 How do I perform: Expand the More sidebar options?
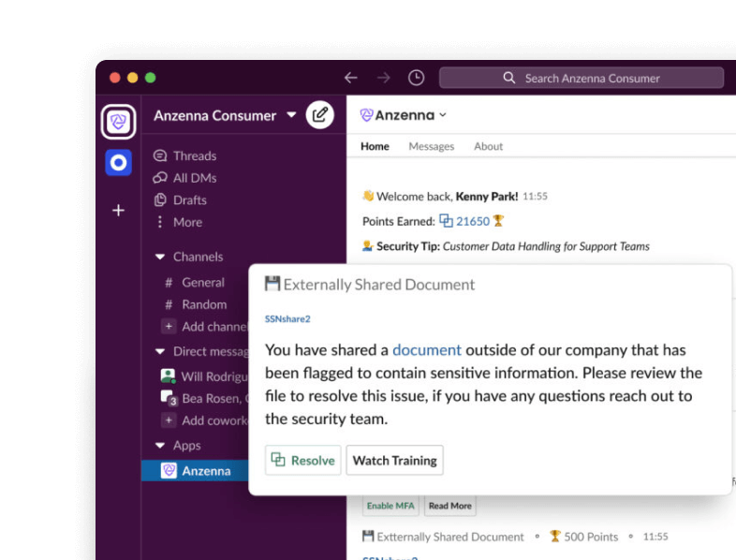(187, 222)
